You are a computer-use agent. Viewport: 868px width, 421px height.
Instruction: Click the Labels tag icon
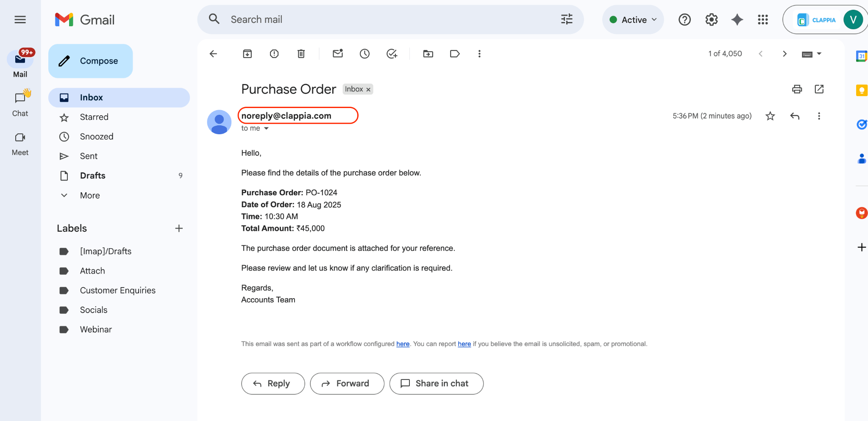pyautogui.click(x=455, y=54)
